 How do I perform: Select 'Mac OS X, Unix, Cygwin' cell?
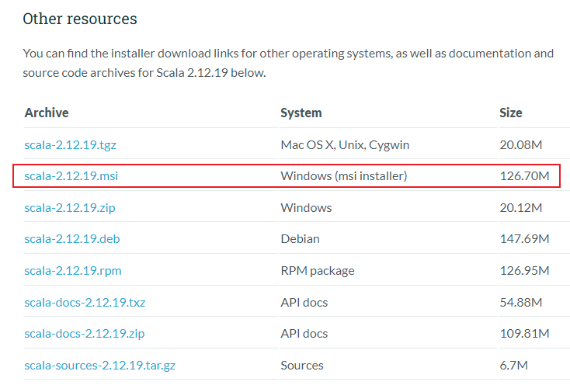pos(345,145)
